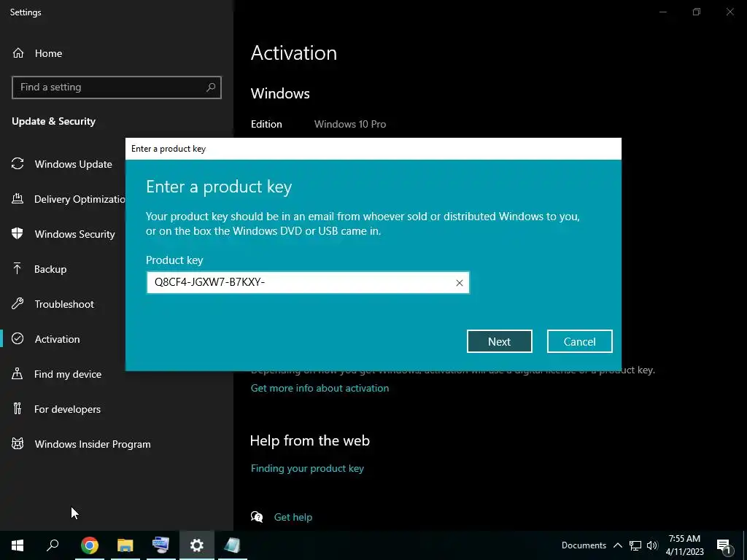Image resolution: width=747 pixels, height=560 pixels.
Task: Click the Windows Insider cat icon
Action: [x=18, y=444]
